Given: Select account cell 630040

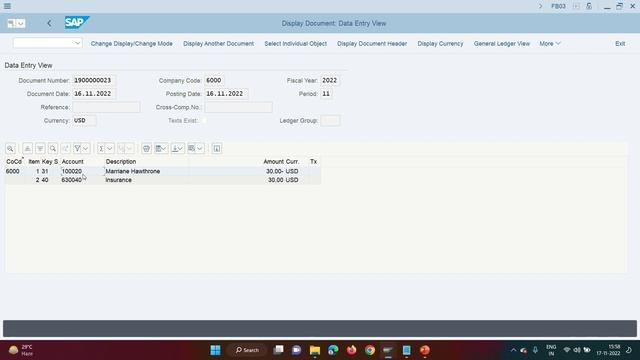Looking at the screenshot, I should coord(82,180).
